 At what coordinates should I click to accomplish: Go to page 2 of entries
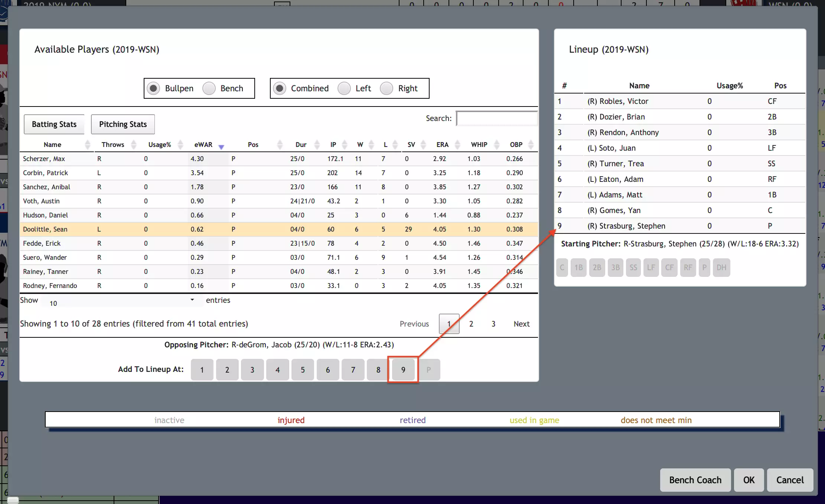(471, 324)
